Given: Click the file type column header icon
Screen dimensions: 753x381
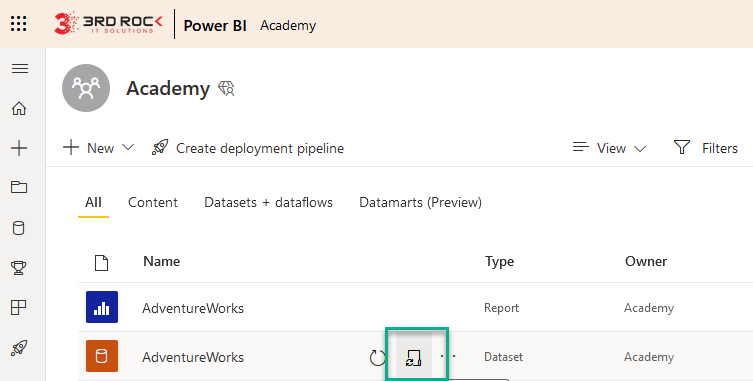Looking at the screenshot, I should [x=101, y=262].
